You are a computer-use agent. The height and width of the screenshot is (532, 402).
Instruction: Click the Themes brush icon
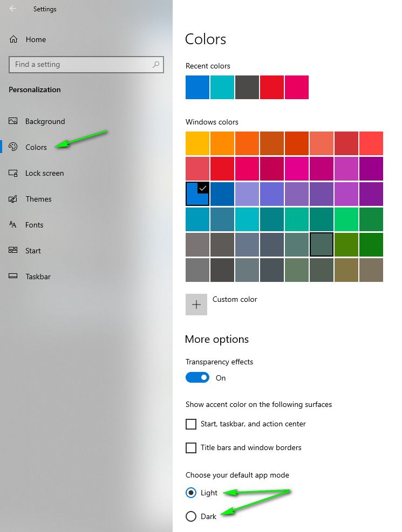click(13, 199)
